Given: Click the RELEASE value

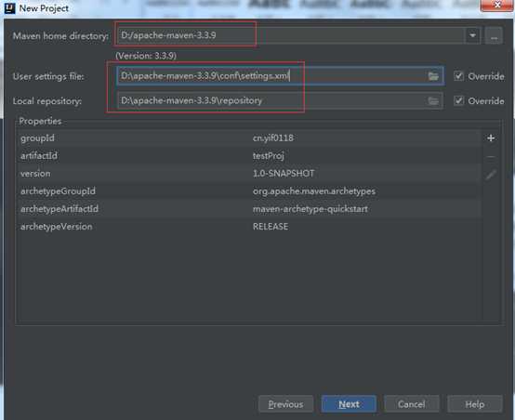Looking at the screenshot, I should 271,227.
